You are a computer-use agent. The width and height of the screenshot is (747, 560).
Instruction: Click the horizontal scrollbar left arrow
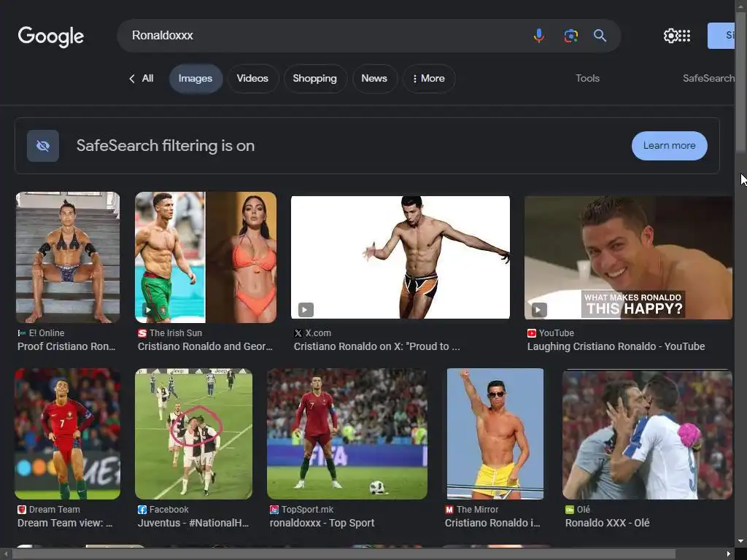coord(5,554)
